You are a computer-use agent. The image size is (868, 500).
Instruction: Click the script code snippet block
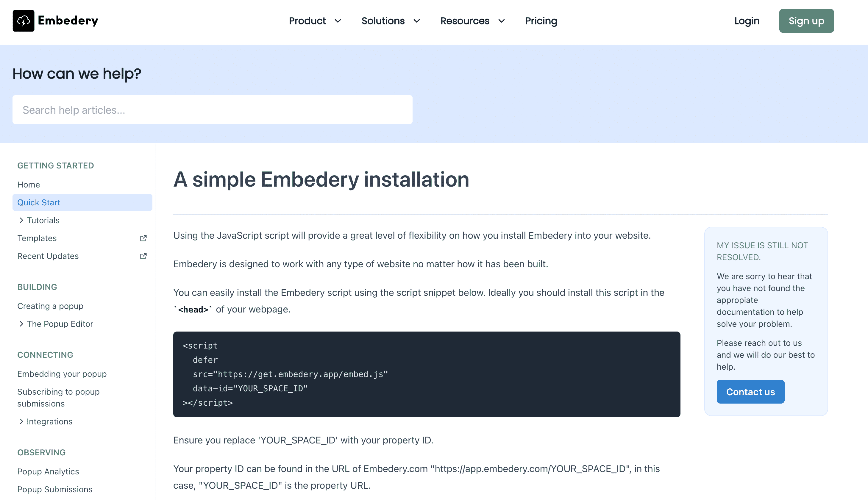point(427,374)
